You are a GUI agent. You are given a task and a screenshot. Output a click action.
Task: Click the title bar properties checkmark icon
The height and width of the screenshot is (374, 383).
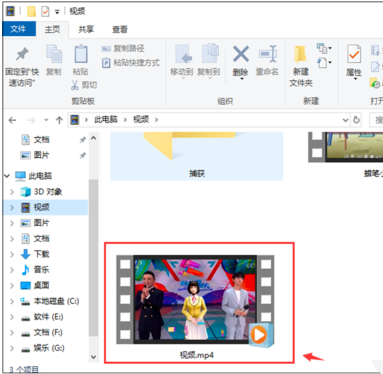tap(45, 11)
